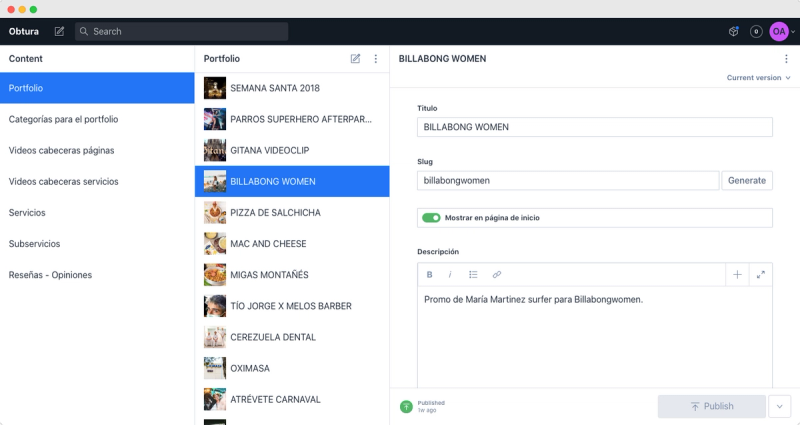This screenshot has width=800, height=425.
Task: Create new Portfolio item with pencil icon
Action: (x=355, y=59)
